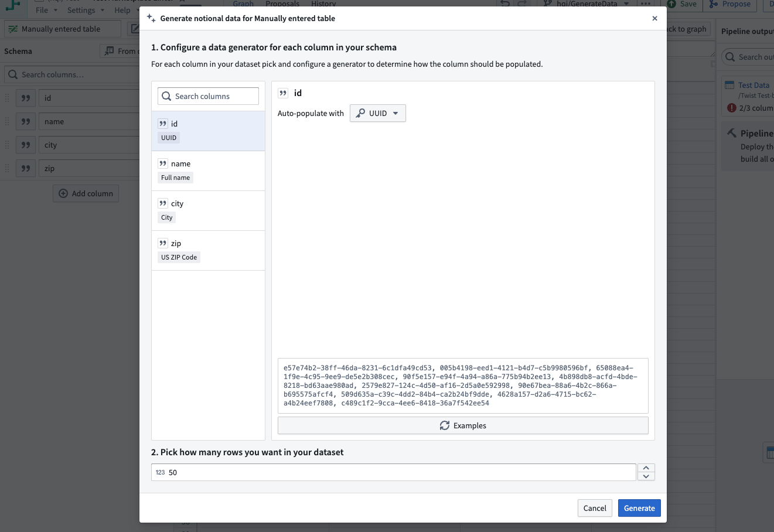Click the Generate button
Image resolution: width=774 pixels, height=532 pixels.
click(639, 508)
